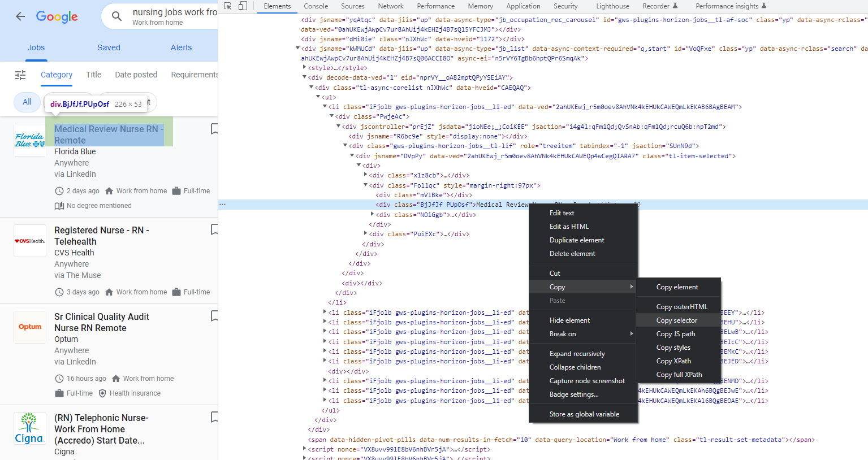Image resolution: width=868 pixels, height=460 pixels.
Task: Activate the DevTools inspect element picker
Action: [x=228, y=6]
